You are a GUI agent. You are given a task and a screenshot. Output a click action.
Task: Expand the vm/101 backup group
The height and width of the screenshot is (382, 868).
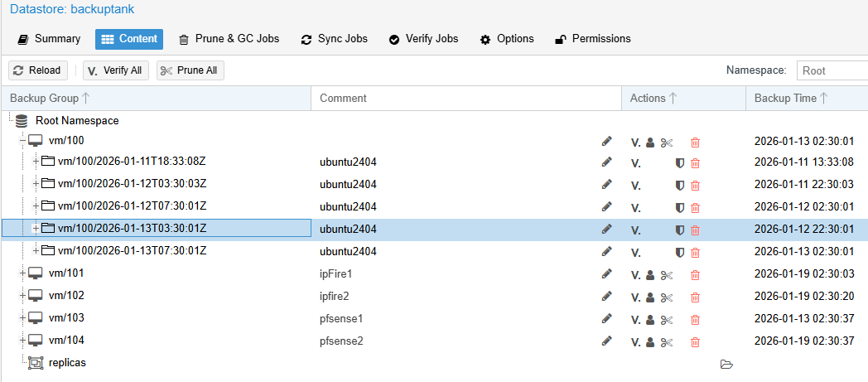tap(23, 273)
